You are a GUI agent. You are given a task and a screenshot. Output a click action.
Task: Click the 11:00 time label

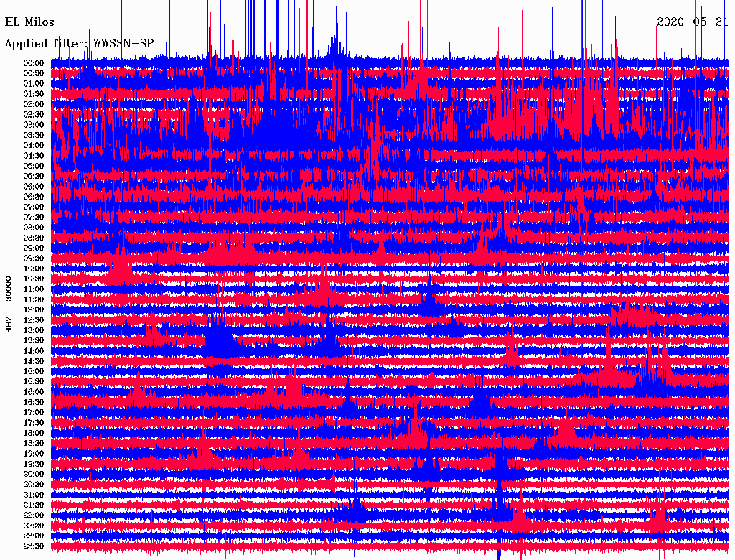coord(34,289)
